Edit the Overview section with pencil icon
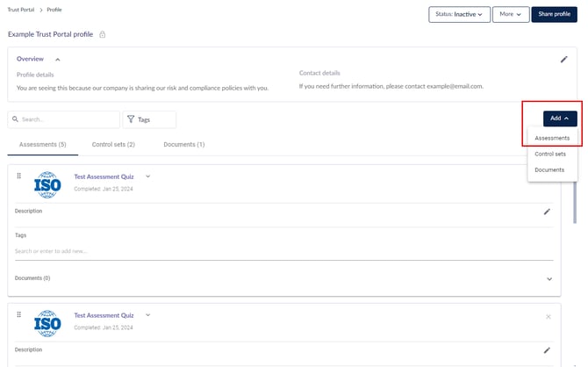This screenshot has height=367, width=588. pos(564,60)
